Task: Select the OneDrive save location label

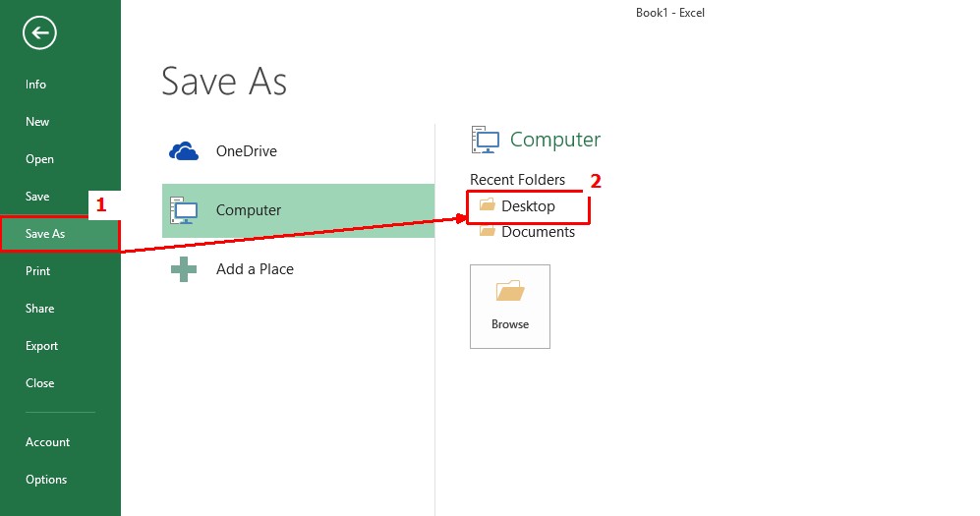Action: 247,151
